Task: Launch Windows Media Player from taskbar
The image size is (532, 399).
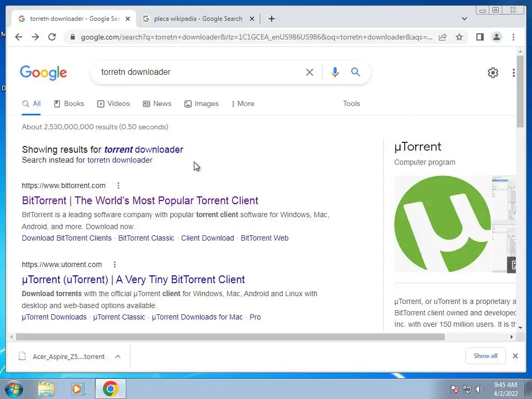Action: (78, 389)
